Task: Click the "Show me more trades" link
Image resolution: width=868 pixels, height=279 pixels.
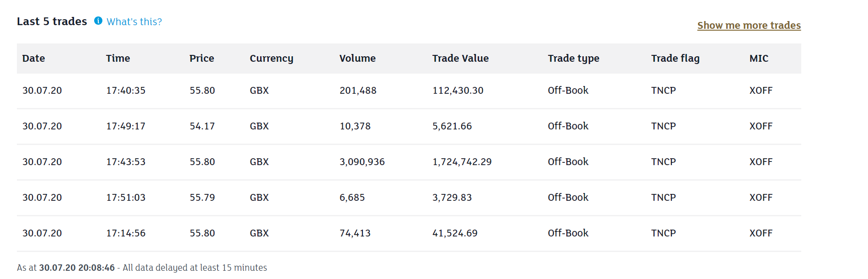Action: click(749, 25)
